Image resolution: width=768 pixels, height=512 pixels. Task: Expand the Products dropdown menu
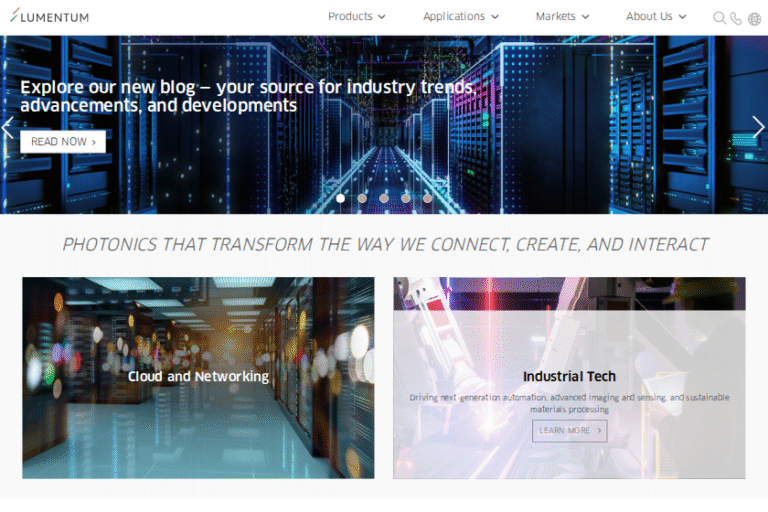356,17
